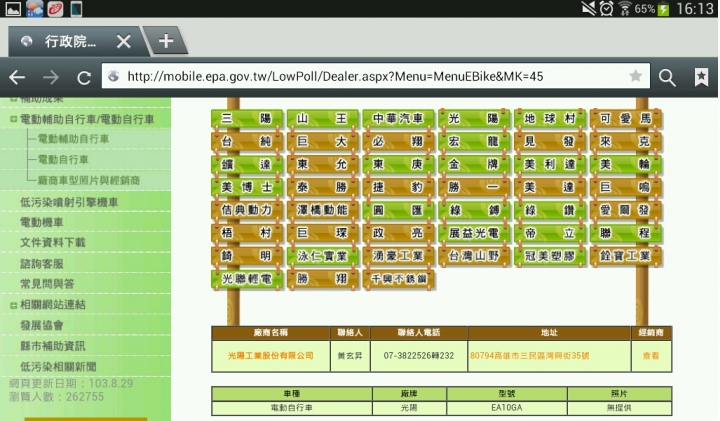Tap the 16:13 clock in the status bar
Viewport: 720px width, 421px height.
(x=695, y=9)
